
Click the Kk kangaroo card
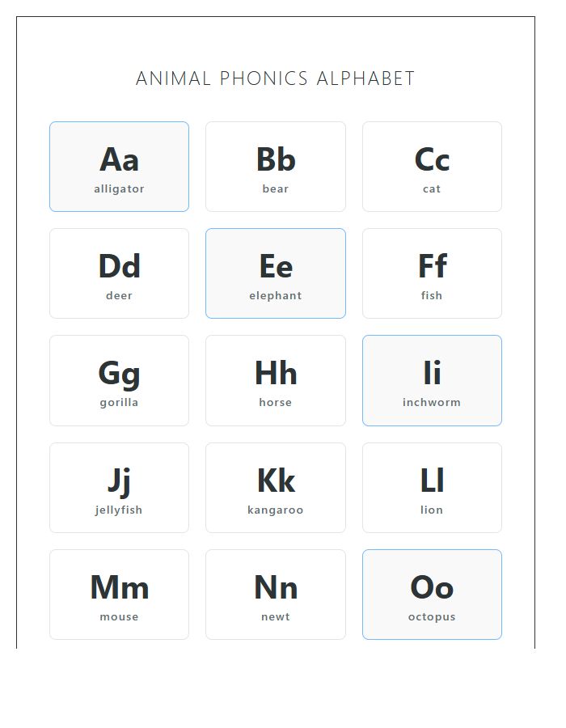(x=276, y=487)
